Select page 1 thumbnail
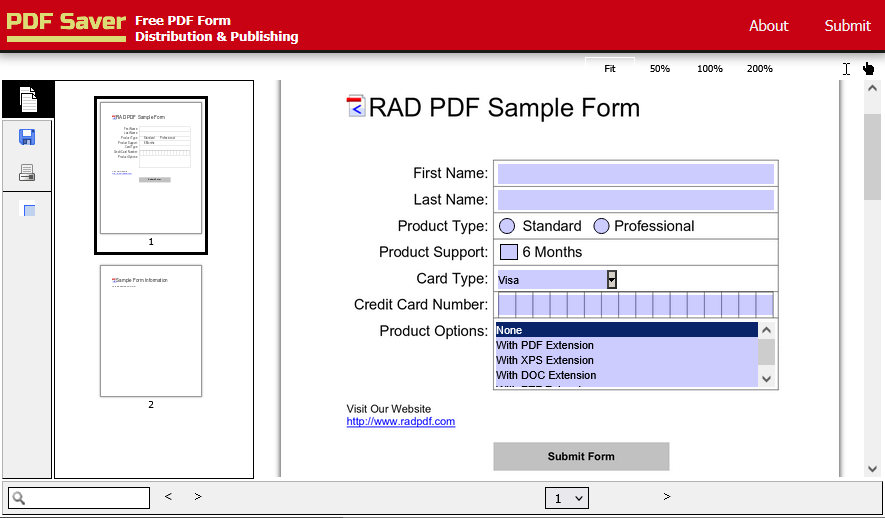This screenshot has height=518, width=885. (x=151, y=175)
